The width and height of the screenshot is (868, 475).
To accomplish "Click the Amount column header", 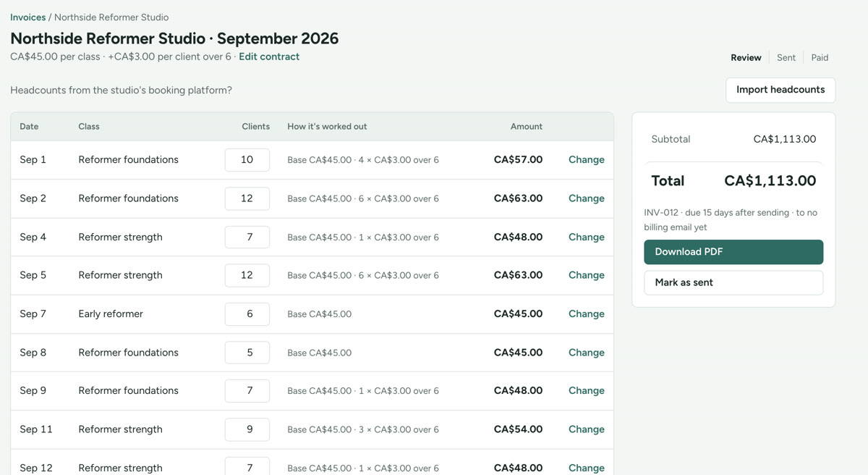I will (x=526, y=126).
